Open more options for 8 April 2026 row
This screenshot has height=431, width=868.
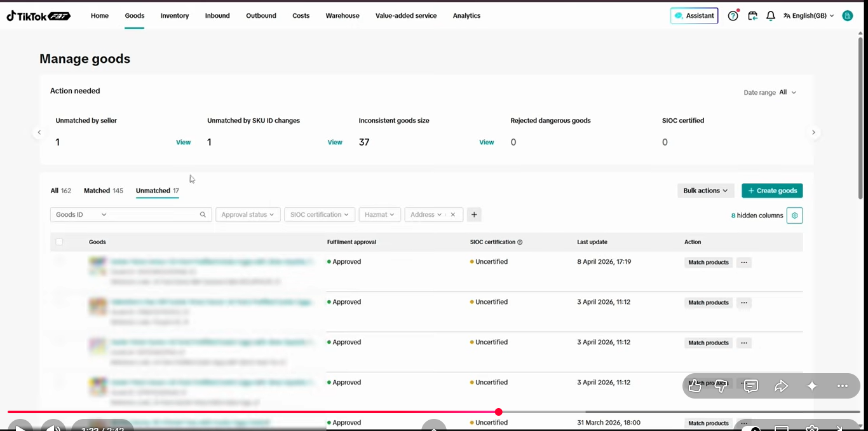click(744, 263)
